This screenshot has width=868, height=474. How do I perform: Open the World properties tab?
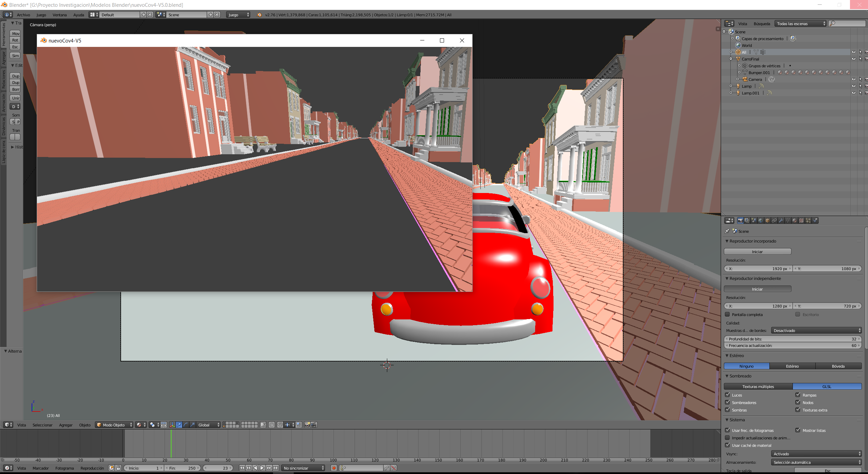tap(761, 221)
